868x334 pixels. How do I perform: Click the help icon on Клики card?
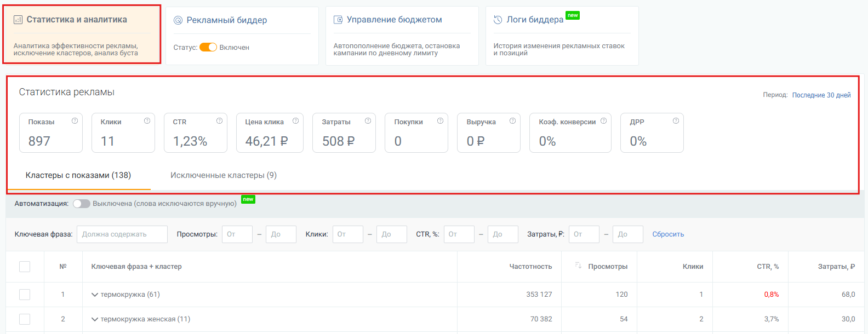[147, 121]
